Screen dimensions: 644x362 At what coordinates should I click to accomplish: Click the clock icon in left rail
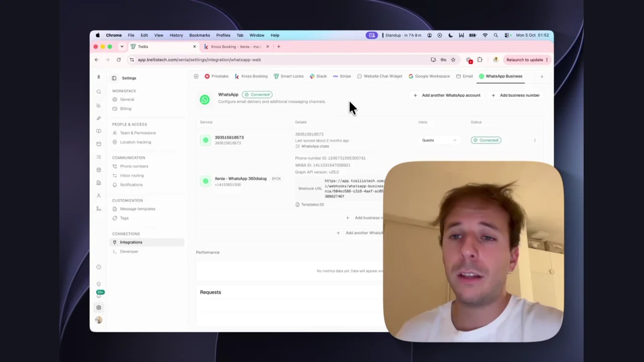pyautogui.click(x=99, y=267)
